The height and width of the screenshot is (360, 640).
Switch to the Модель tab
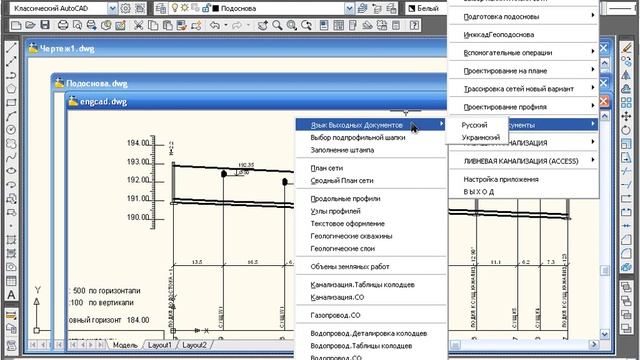coord(125,345)
